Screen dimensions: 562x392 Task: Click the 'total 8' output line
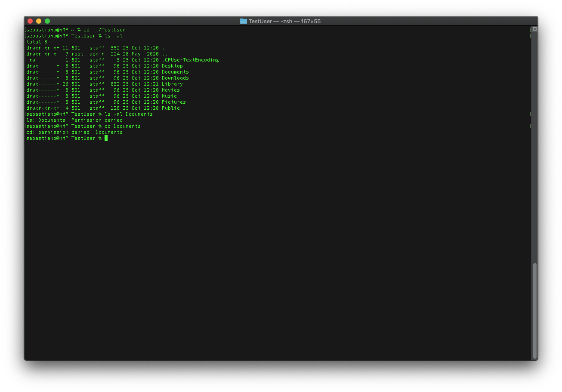pos(37,42)
